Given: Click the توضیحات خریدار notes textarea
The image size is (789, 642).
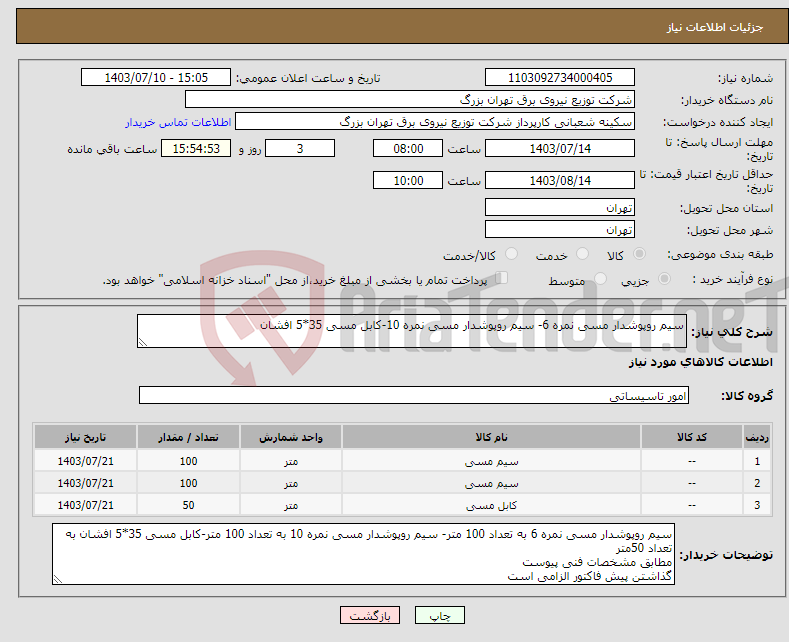Looking at the screenshot, I should pyautogui.click(x=363, y=554).
